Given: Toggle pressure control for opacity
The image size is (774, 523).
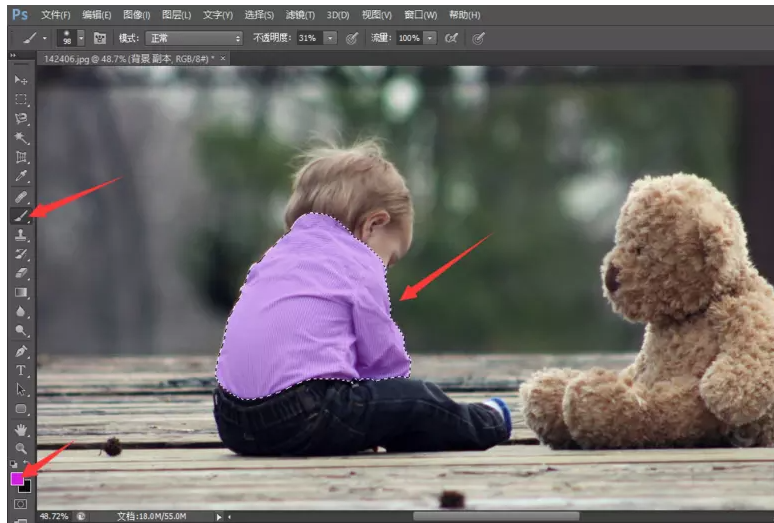Looking at the screenshot, I should tap(352, 38).
